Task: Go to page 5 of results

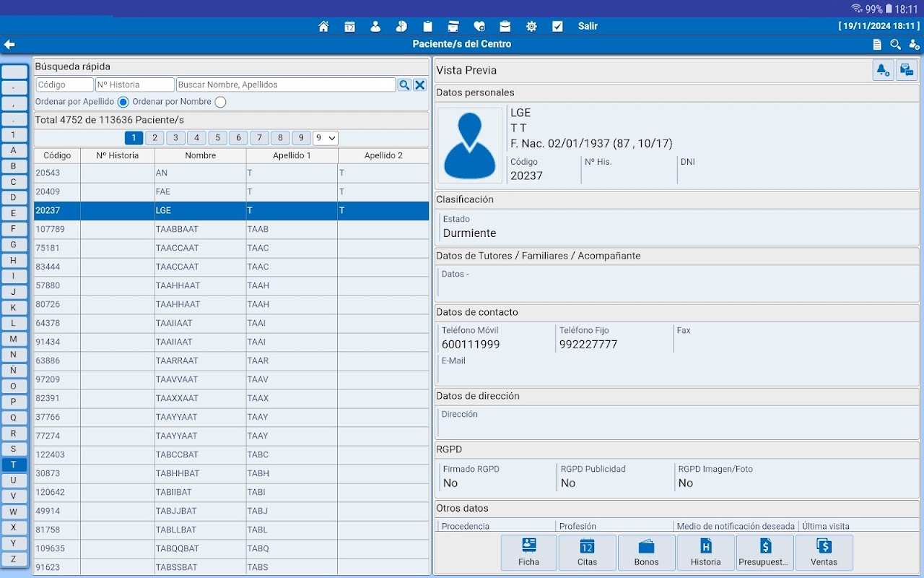Action: 217,138
